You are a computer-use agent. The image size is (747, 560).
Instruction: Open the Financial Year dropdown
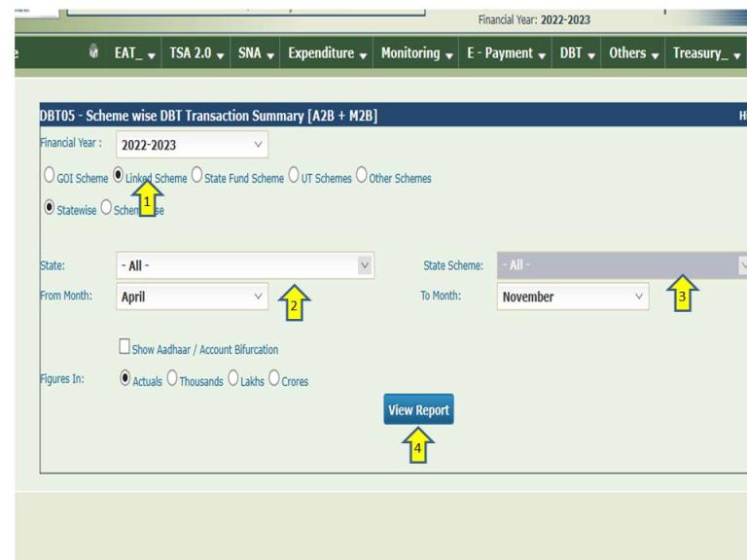pos(192,144)
